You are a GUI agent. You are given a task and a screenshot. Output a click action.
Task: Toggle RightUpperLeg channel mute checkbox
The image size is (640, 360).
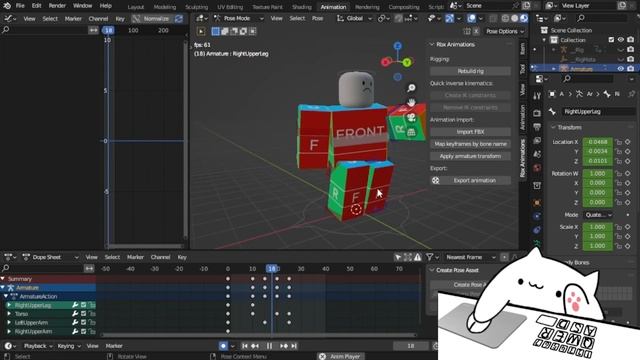83,305
